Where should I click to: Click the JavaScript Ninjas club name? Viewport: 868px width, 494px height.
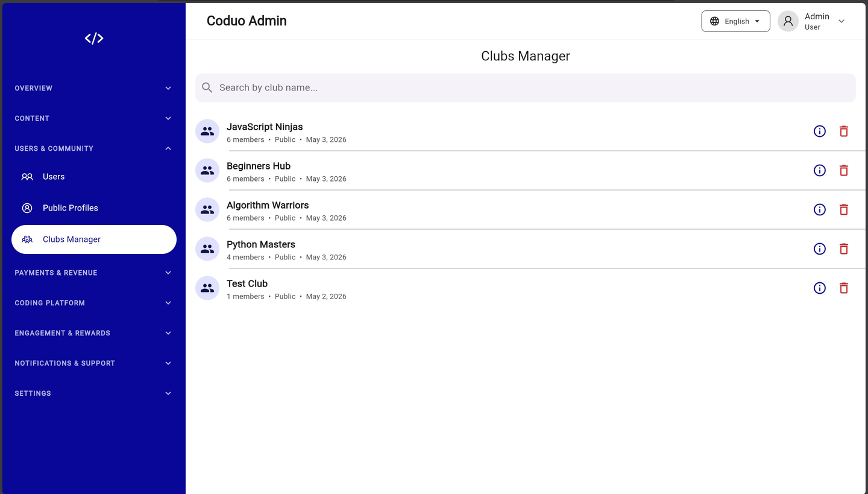coord(265,127)
